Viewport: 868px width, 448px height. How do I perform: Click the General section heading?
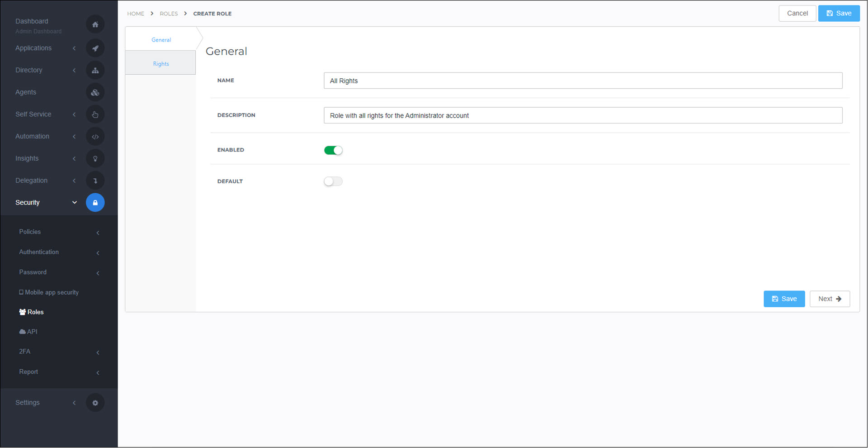pyautogui.click(x=226, y=52)
